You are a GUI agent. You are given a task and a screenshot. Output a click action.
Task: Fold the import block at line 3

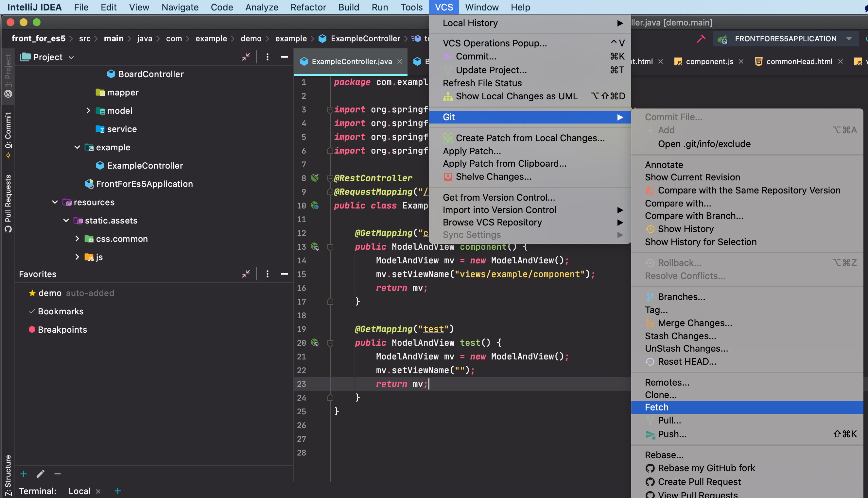pos(330,109)
